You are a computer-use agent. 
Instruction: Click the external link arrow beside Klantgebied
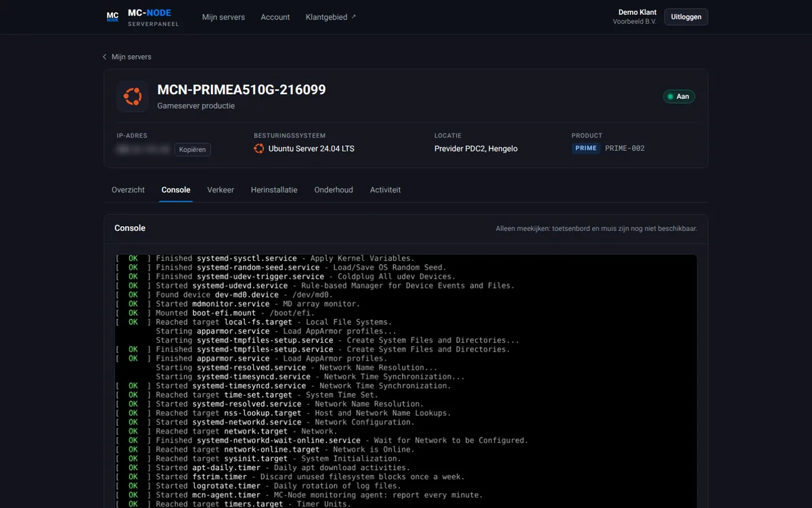tap(353, 17)
